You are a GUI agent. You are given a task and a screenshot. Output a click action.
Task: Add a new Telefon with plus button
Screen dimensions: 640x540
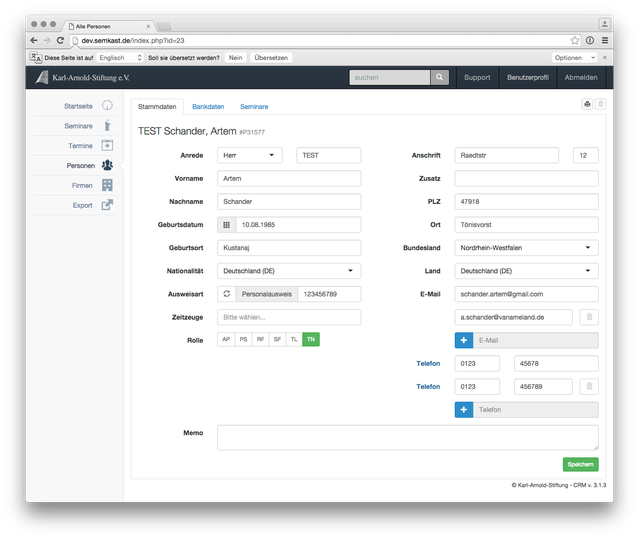click(464, 409)
